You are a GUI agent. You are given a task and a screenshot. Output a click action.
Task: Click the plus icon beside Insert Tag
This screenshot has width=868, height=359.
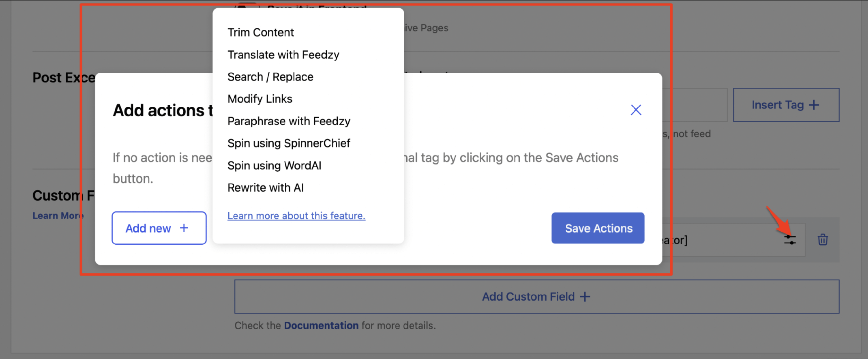[814, 105]
